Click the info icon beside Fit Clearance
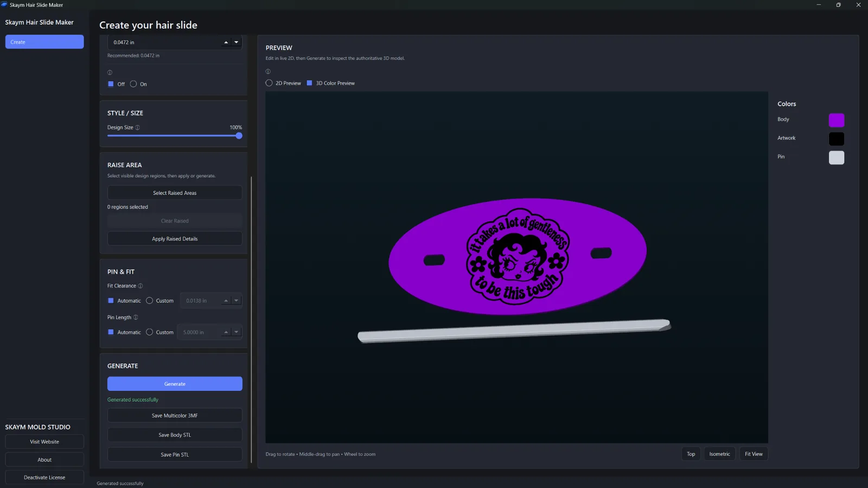Screen dimensions: 868x488 (x=141, y=286)
